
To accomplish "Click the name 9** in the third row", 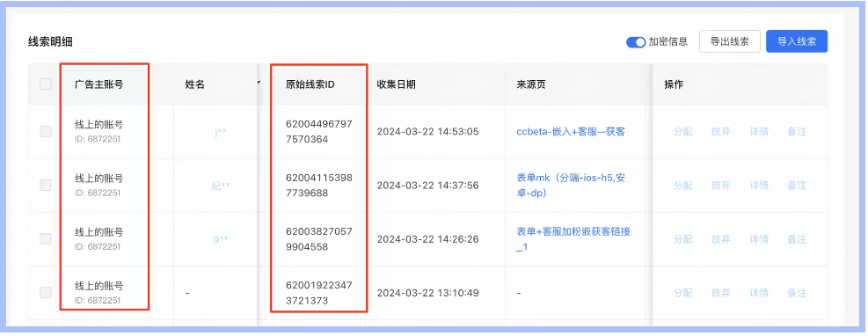I will point(221,239).
